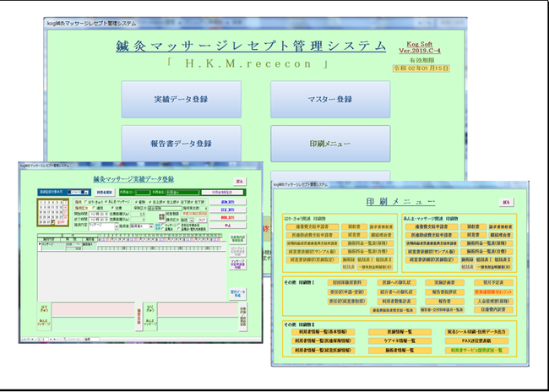The width and height of the screenshot is (549, 392).
Task: Click into the 利用者CD input field
Action: point(143,193)
